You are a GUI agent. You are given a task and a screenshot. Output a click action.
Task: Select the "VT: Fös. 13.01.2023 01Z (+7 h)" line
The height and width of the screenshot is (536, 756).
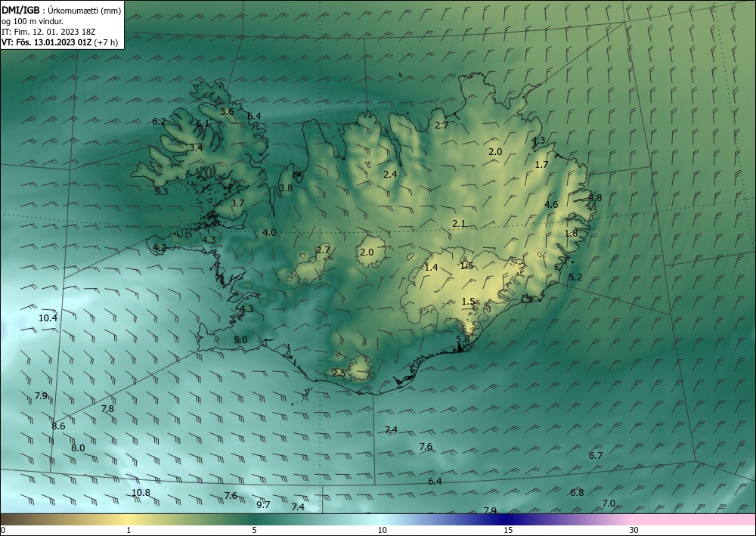click(60, 42)
